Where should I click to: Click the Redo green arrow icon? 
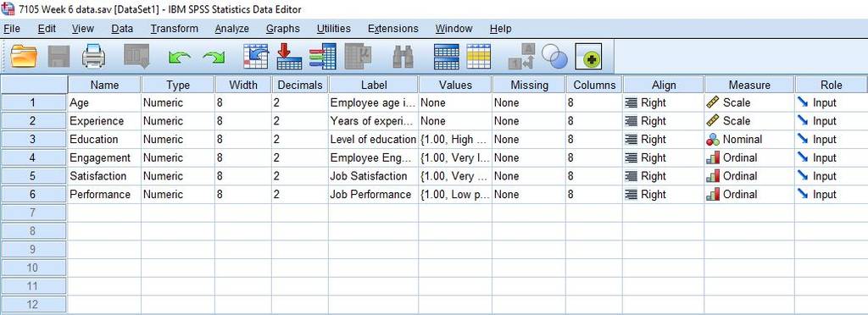(x=214, y=57)
